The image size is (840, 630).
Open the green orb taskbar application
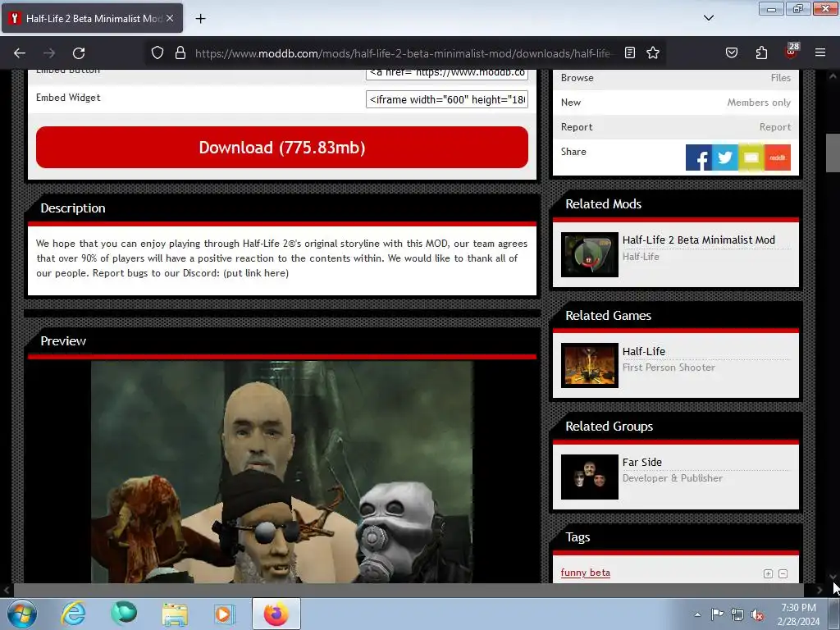[124, 614]
